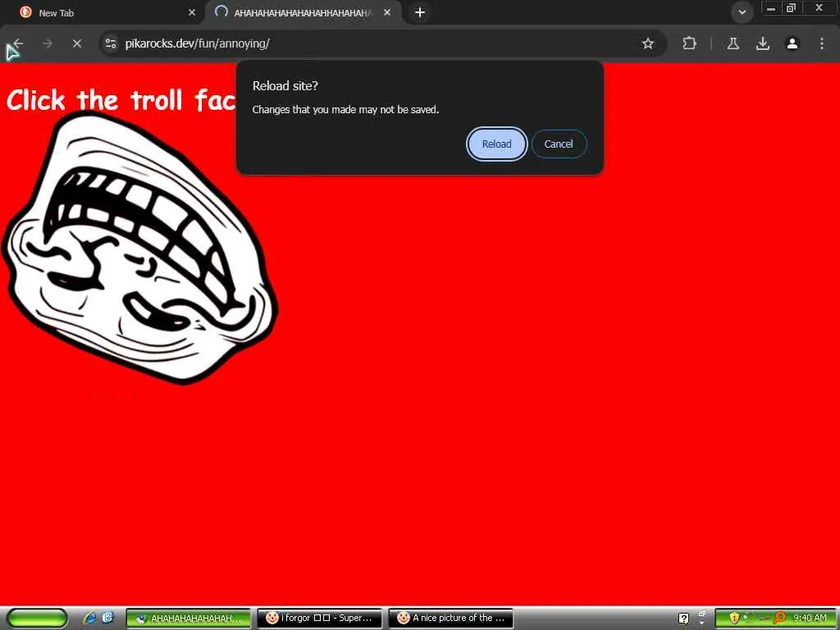The width and height of the screenshot is (840, 630).
Task: Select the AHAHAHAHAHAH taskbar window button
Action: pyautogui.click(x=189, y=619)
